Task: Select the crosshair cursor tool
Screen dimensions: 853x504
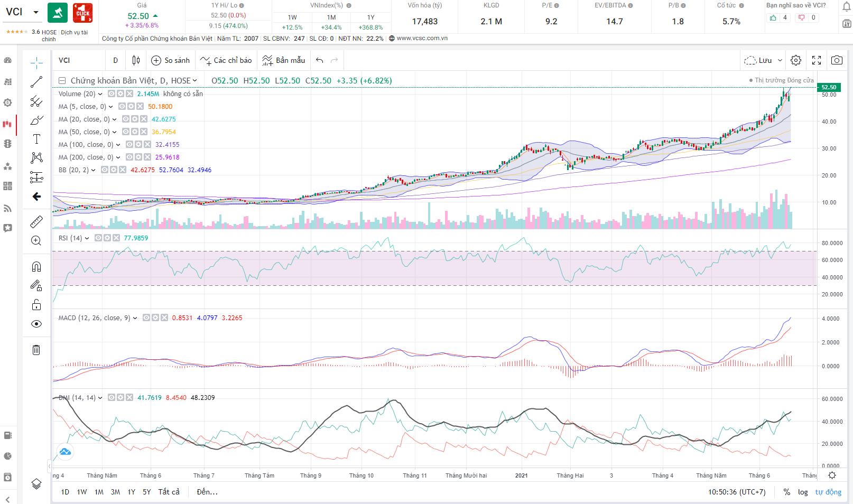Action: (x=36, y=63)
